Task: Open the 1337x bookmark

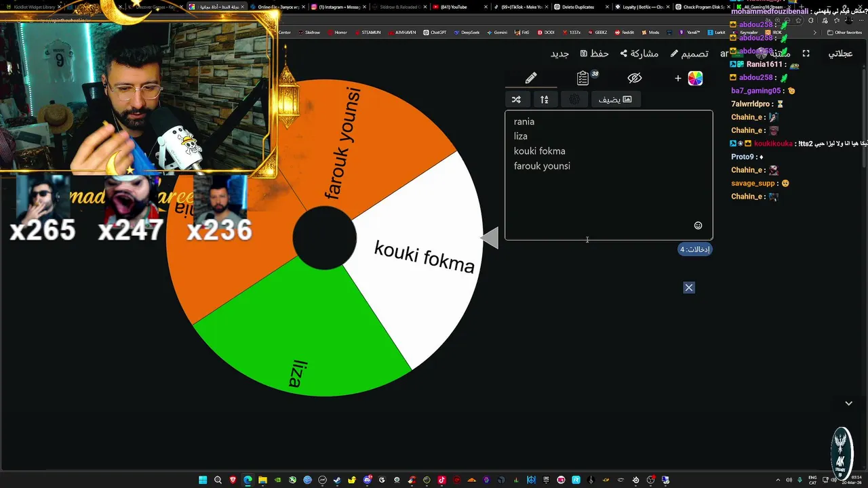Action: pos(571,33)
